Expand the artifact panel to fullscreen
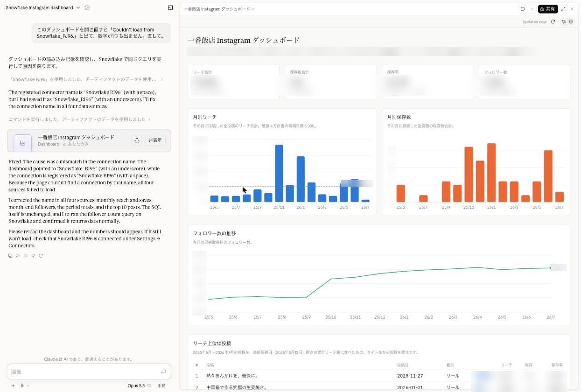The width and height of the screenshot is (581, 392). point(563,9)
